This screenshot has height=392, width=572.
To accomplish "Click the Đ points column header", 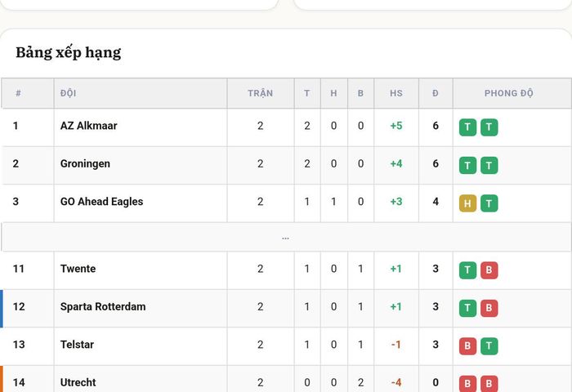I will [436, 93].
